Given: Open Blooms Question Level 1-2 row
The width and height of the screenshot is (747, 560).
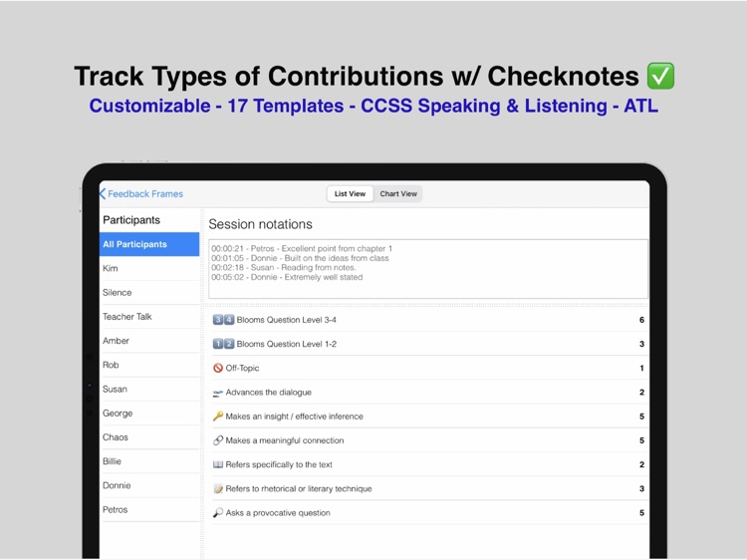Looking at the screenshot, I should tap(428, 344).
